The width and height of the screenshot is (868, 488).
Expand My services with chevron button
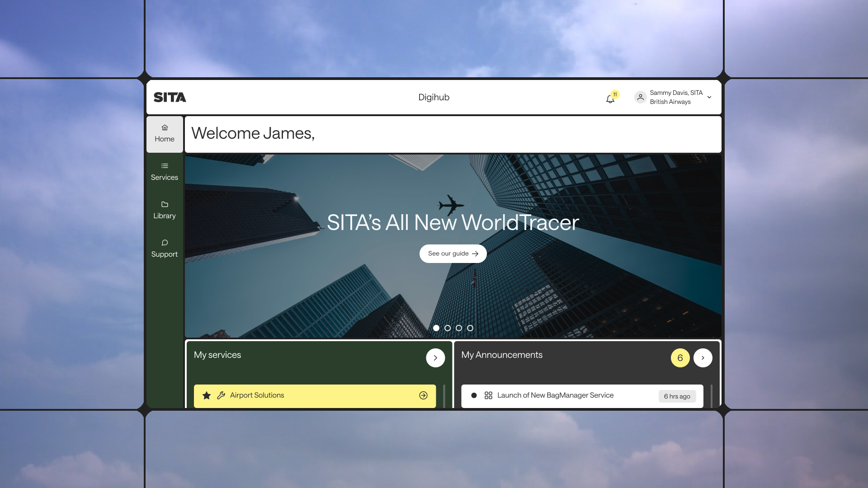tap(435, 358)
